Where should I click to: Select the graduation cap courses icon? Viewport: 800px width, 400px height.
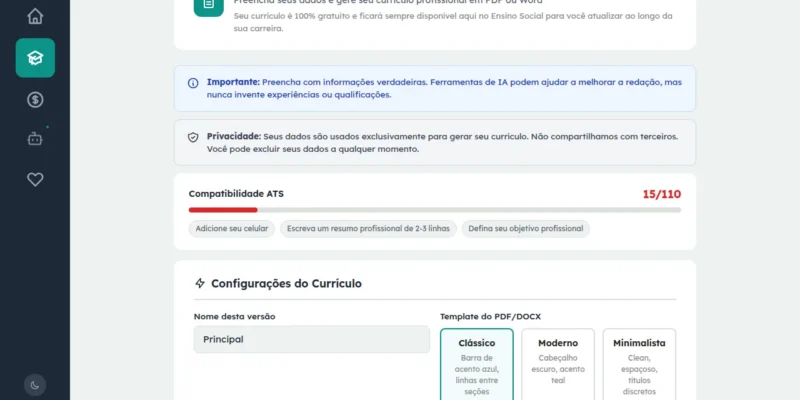(x=35, y=58)
